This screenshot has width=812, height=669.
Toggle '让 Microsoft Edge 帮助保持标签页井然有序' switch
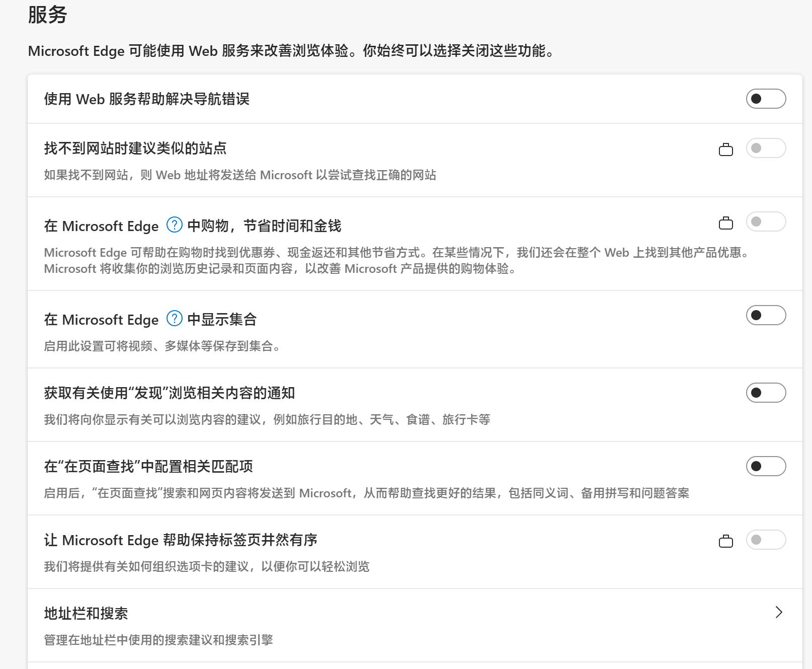click(766, 540)
